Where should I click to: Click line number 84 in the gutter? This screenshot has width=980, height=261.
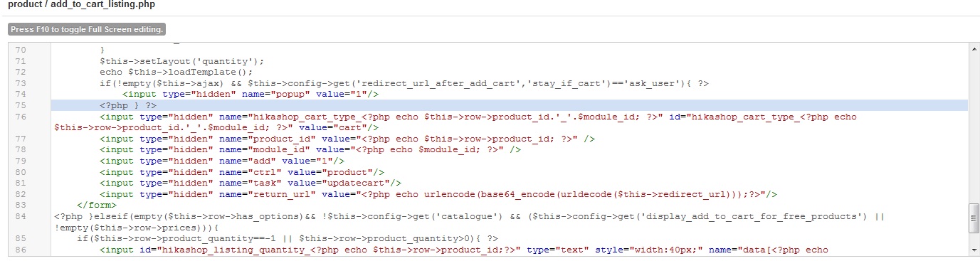coord(20,216)
